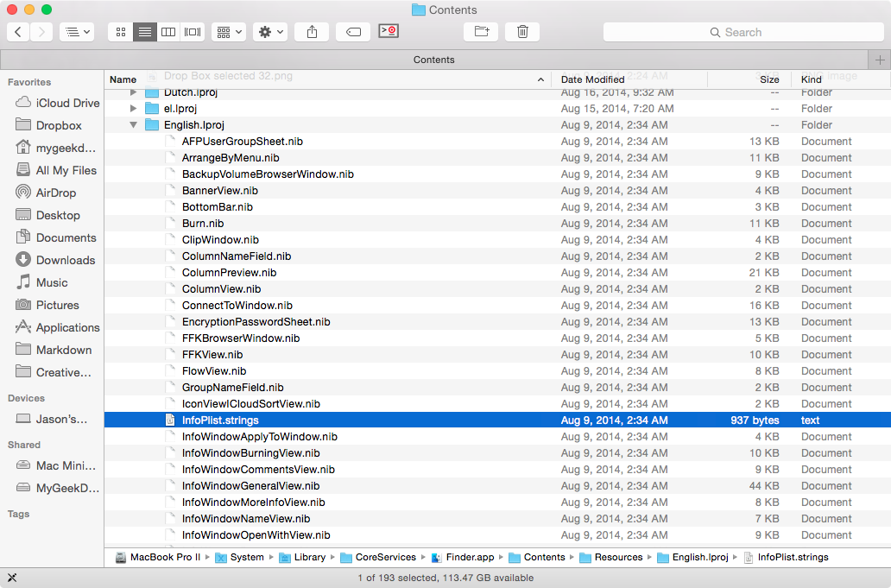
Task: Switch to list view
Action: pyautogui.click(x=145, y=32)
